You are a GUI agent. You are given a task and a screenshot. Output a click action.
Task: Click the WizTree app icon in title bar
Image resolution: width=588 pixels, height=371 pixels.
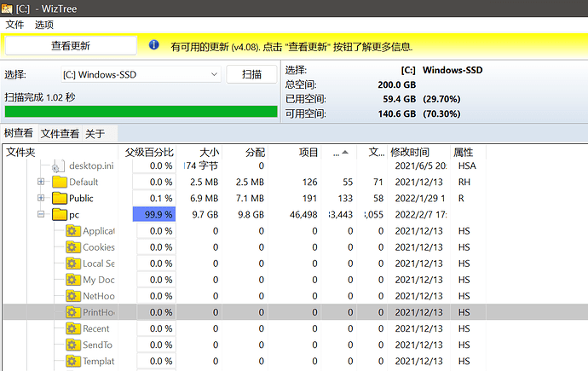[x=8, y=8]
